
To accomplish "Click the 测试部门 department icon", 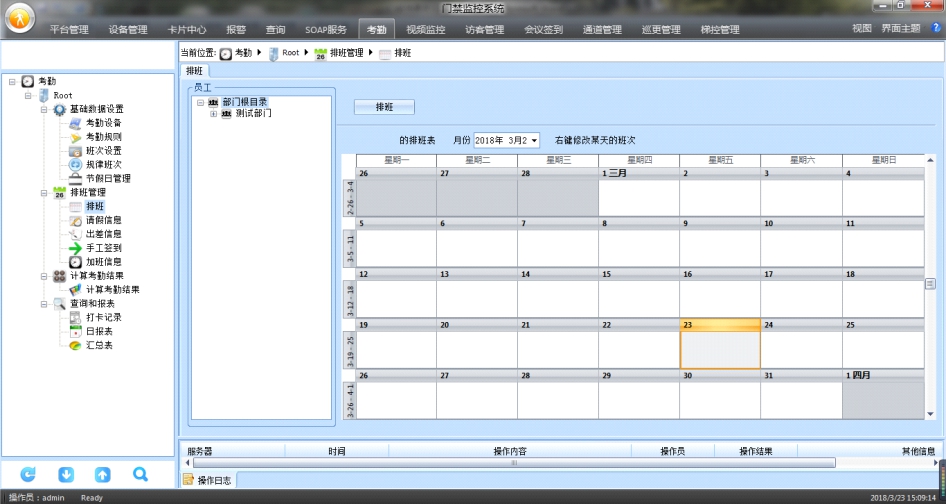I will click(226, 113).
